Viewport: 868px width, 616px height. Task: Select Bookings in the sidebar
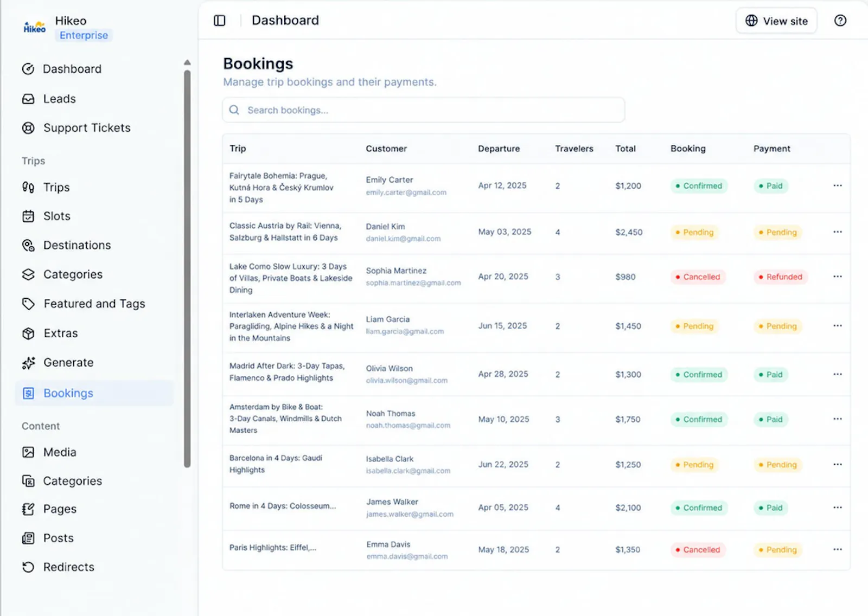coord(94,393)
